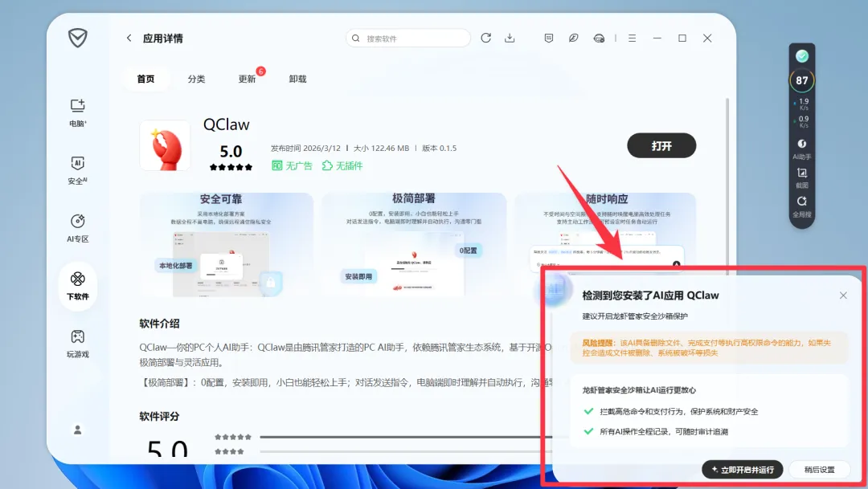Click the 打开 button for QClaw

click(x=661, y=145)
